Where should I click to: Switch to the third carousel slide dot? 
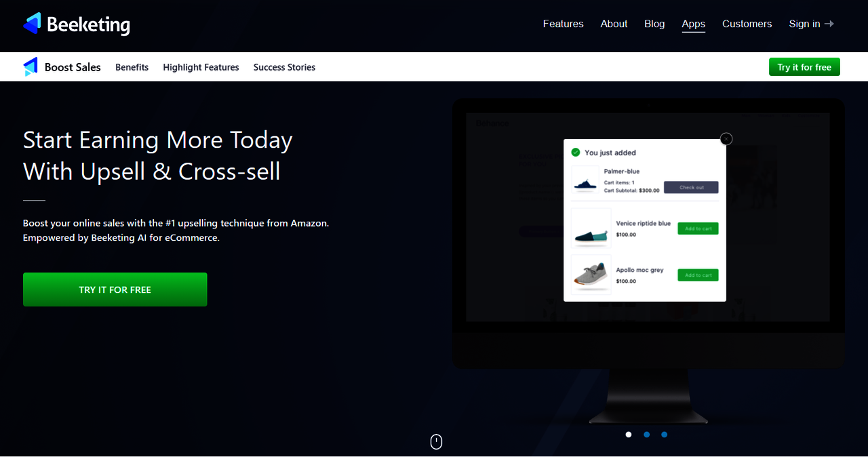(664, 435)
